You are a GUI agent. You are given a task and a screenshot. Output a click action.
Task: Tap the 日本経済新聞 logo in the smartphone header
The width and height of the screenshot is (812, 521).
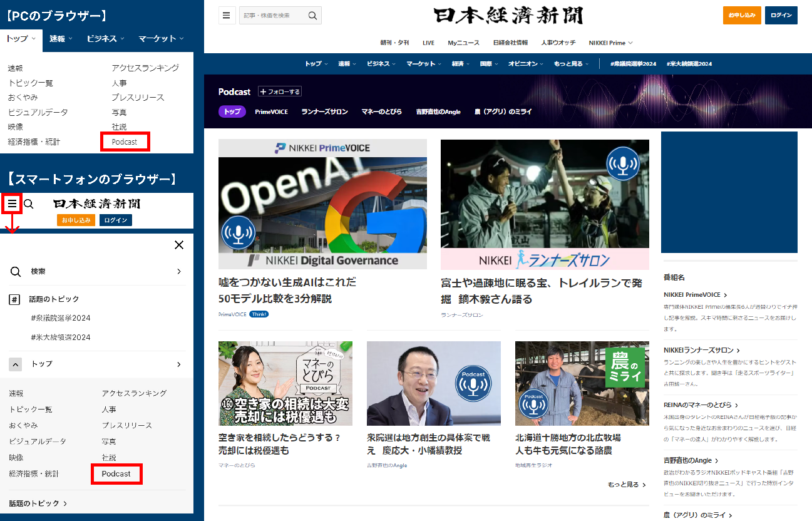point(97,204)
